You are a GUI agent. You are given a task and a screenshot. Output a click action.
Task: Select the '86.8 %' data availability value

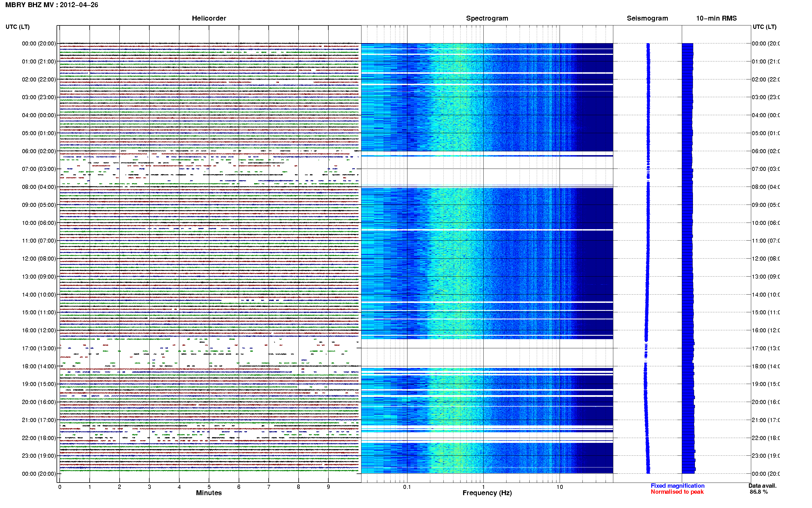tap(759, 492)
